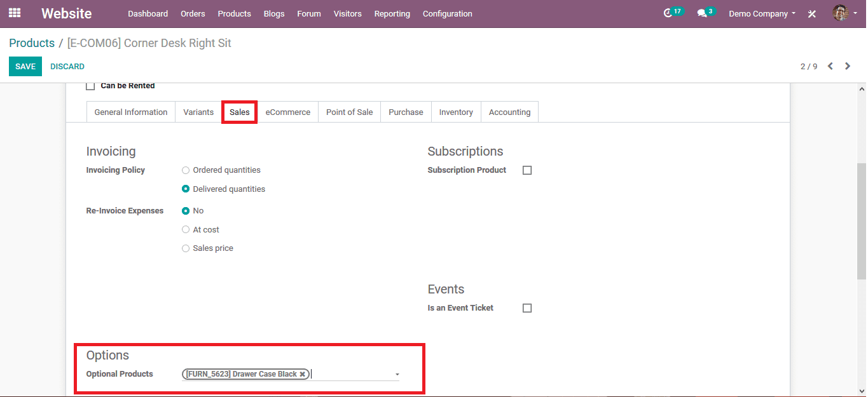Open the Dashboard menu
The height and width of the screenshot is (397, 868).
(148, 13)
